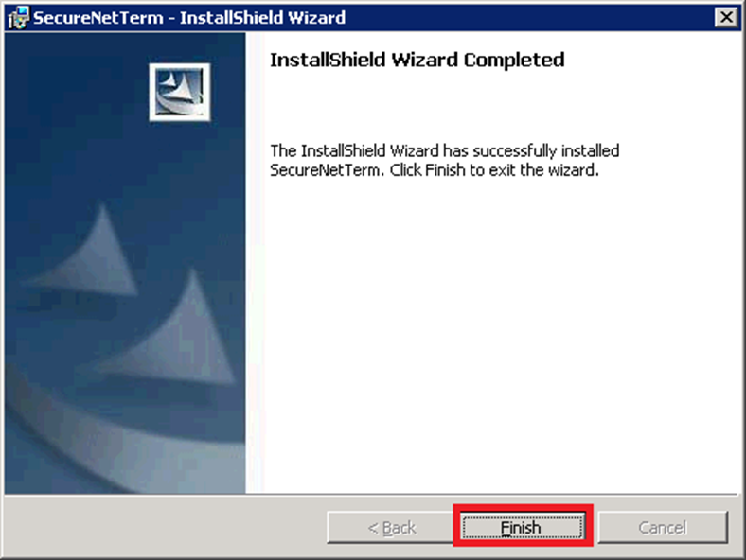The width and height of the screenshot is (746, 560).
Task: Click the word SecureNetTerm in the message body
Action: (x=326, y=169)
